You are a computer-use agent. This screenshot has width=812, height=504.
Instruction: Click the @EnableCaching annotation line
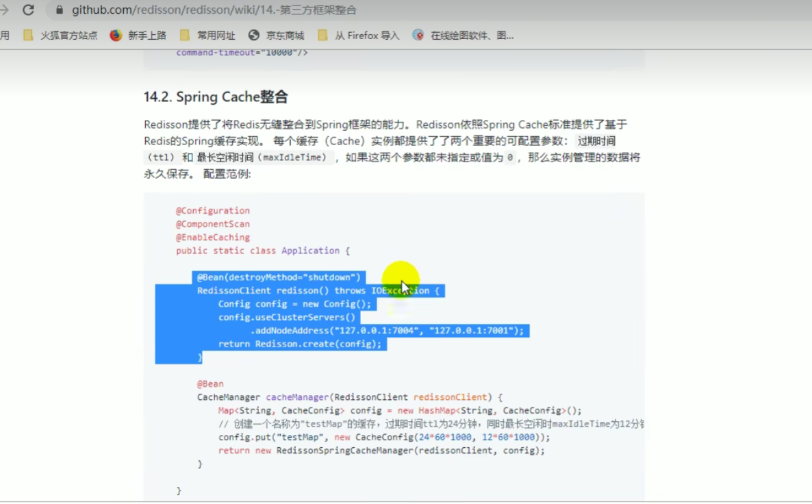[x=213, y=237]
